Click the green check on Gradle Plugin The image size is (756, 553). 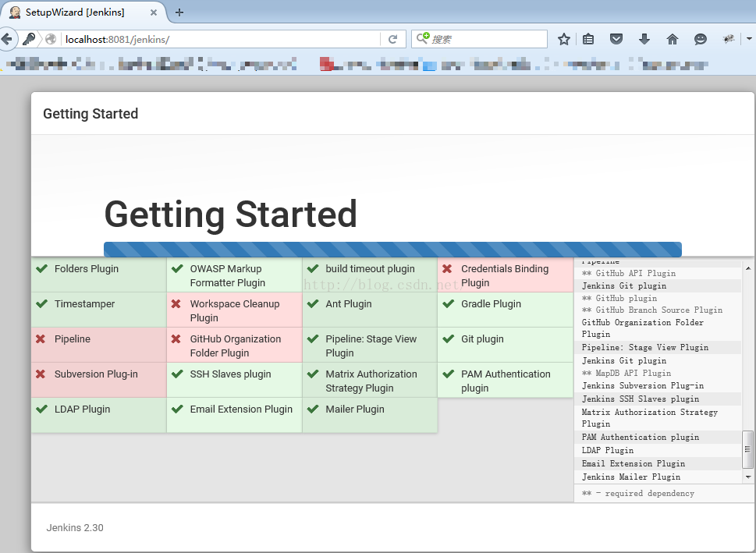[x=449, y=303]
